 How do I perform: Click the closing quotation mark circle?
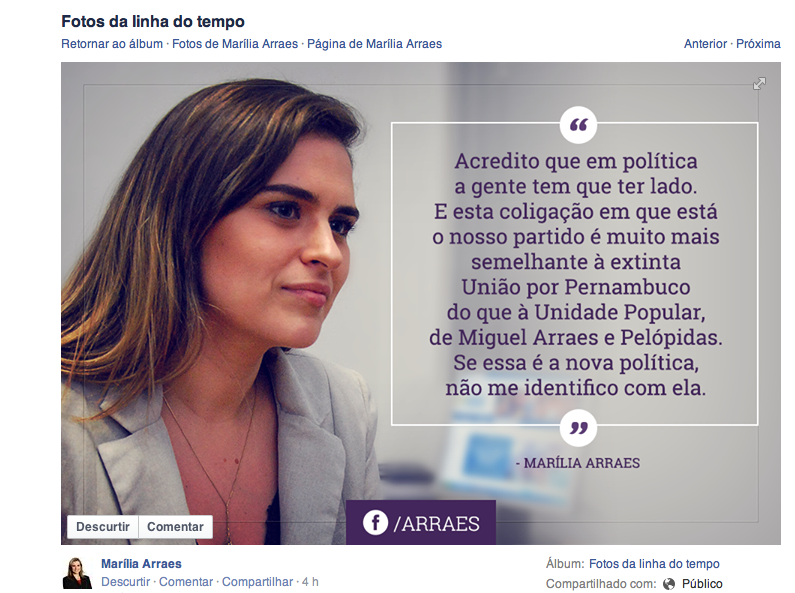(579, 428)
